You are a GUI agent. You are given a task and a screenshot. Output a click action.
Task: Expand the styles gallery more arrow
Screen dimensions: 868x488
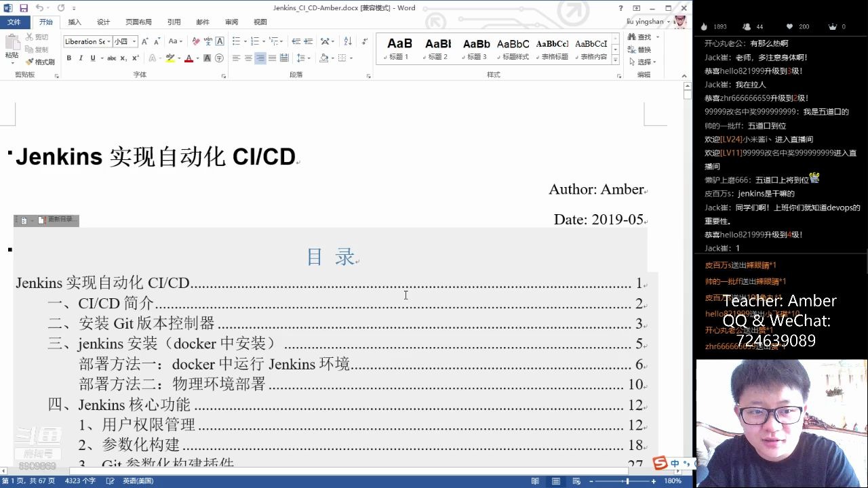[615, 61]
